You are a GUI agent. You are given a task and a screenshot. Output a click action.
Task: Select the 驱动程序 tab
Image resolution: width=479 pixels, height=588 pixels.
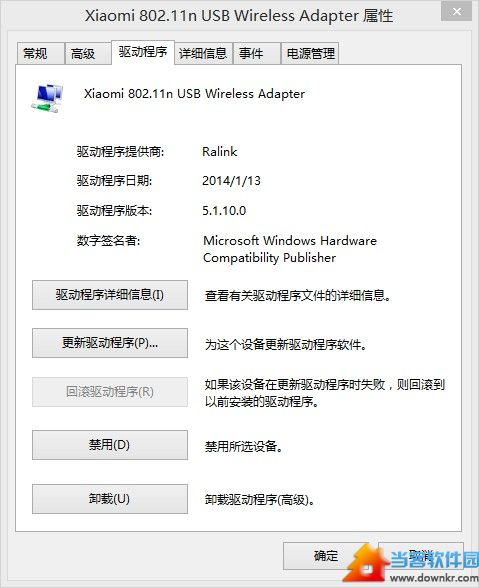pos(143,52)
